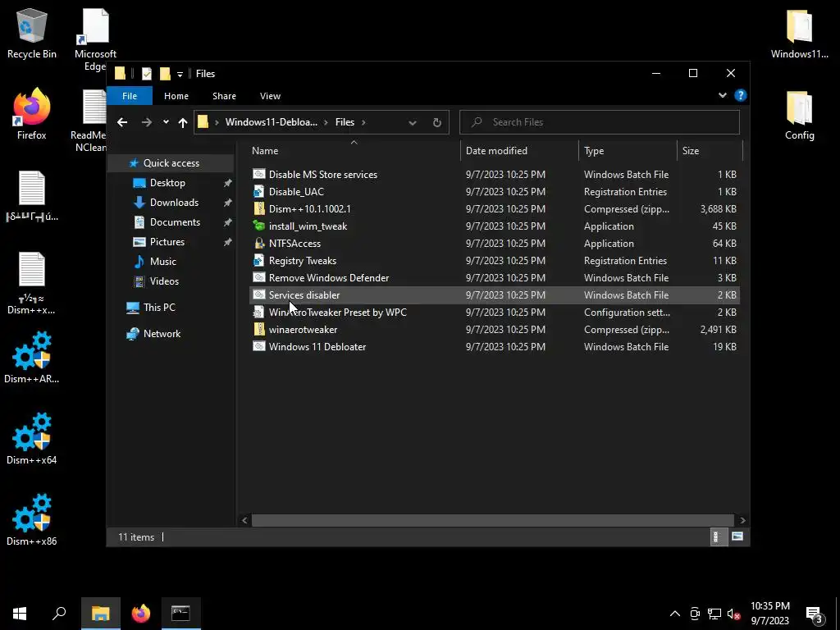
Task: Show hidden system tray icons
Action: pos(675,614)
